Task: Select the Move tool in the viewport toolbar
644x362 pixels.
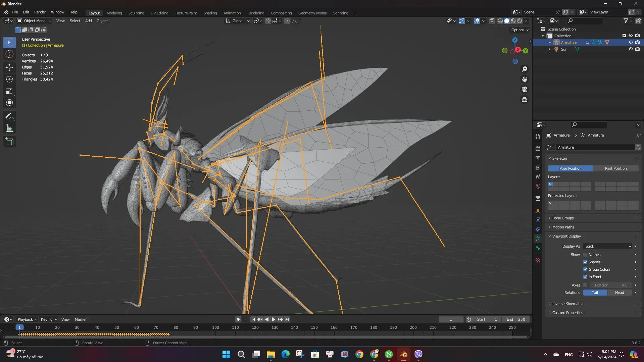Action: 9,67
